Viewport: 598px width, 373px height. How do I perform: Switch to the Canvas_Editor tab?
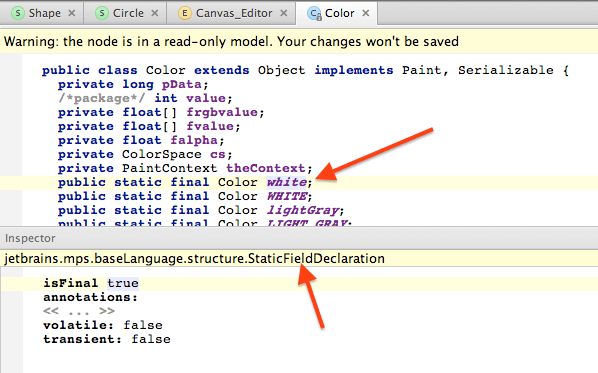233,13
